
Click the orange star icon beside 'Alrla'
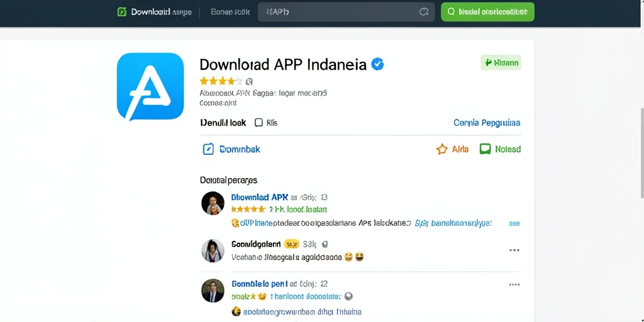441,148
